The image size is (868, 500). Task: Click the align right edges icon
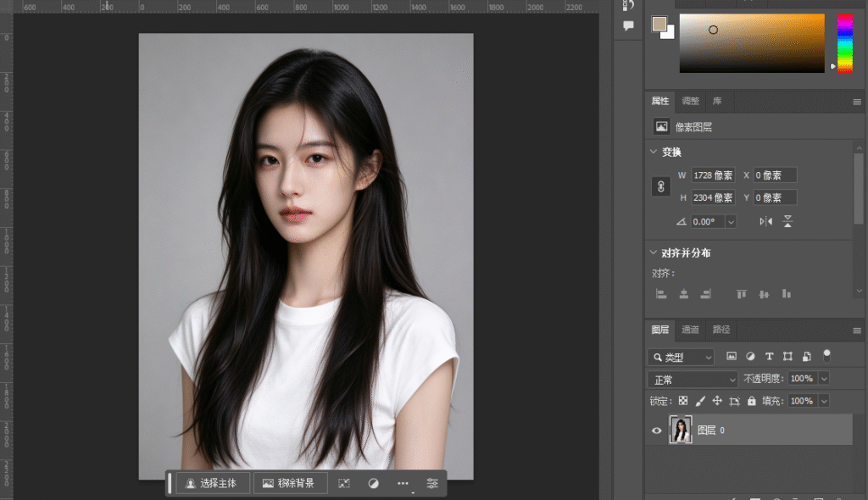coord(706,294)
